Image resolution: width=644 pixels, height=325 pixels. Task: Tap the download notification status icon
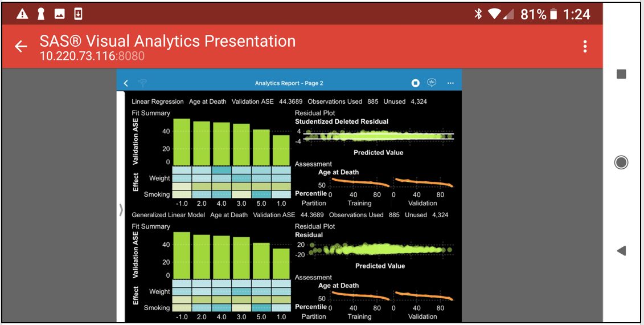tap(78, 14)
